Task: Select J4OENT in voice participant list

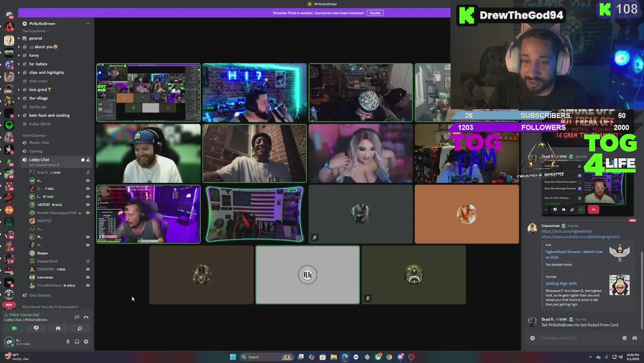Action: [59, 205]
